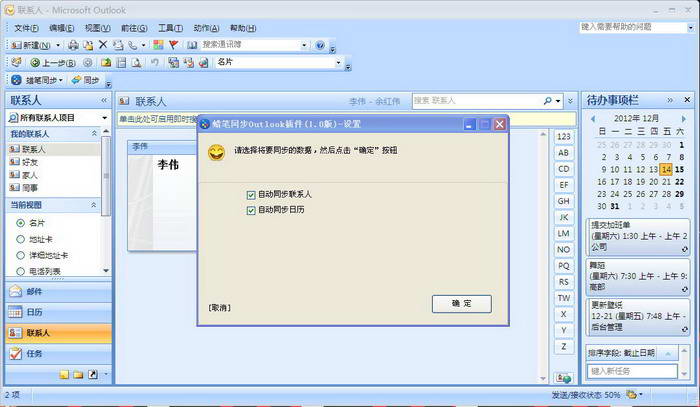Go to next month in calendar
The image size is (700, 407).
pyautogui.click(x=683, y=119)
